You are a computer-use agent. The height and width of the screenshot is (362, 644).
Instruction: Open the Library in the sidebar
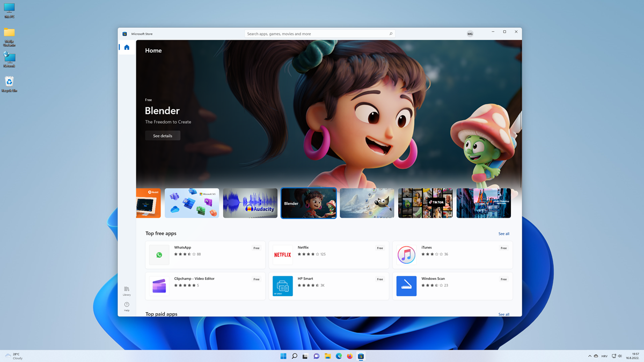127,291
